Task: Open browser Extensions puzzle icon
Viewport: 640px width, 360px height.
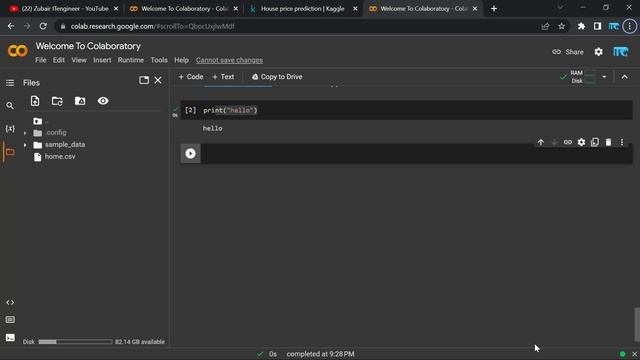Action: 581,26
